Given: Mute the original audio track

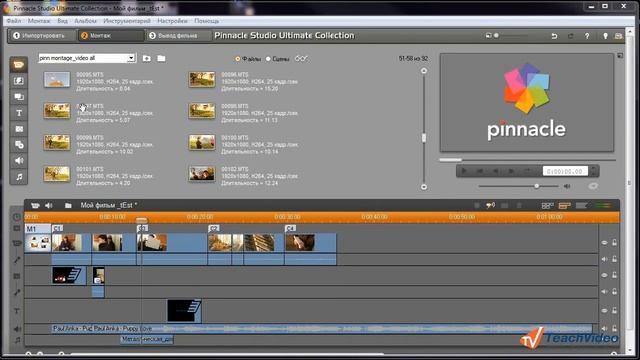Looking at the screenshot, I should pos(604,259).
